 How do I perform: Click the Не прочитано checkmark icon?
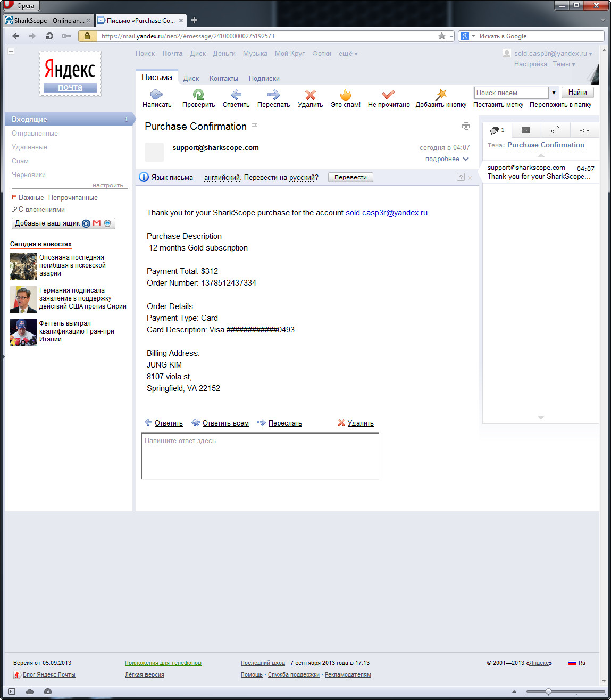(x=388, y=95)
